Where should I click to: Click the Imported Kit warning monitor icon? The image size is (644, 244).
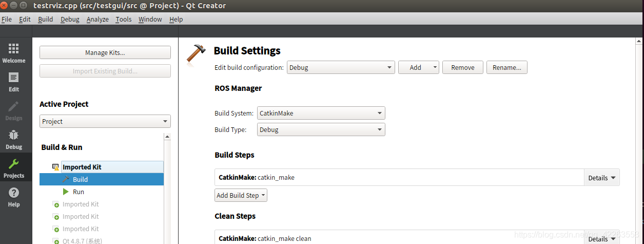click(56, 167)
